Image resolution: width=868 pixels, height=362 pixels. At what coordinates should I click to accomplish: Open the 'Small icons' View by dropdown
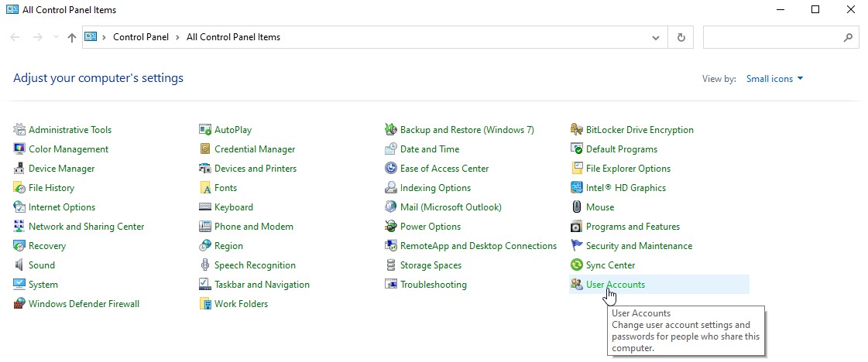774,79
